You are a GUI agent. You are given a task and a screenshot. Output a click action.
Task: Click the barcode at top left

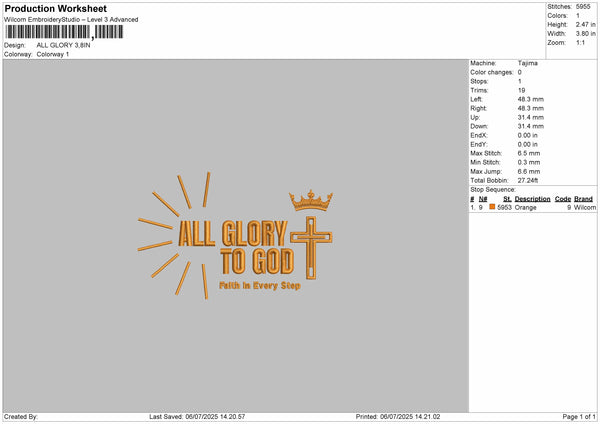pyautogui.click(x=64, y=32)
